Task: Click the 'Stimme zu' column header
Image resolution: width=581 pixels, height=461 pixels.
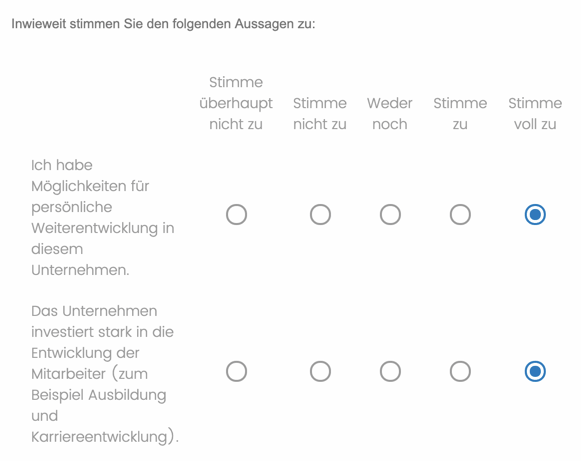Action: (x=460, y=113)
